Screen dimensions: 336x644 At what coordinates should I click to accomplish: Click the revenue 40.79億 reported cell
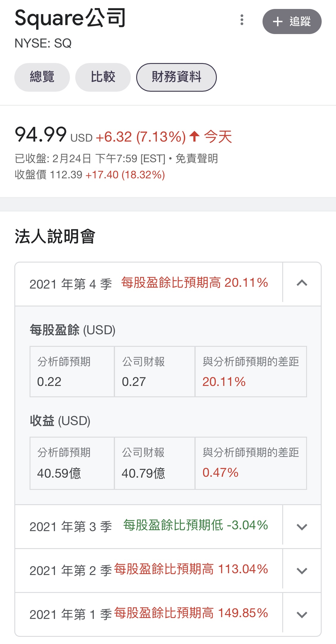tap(154, 464)
